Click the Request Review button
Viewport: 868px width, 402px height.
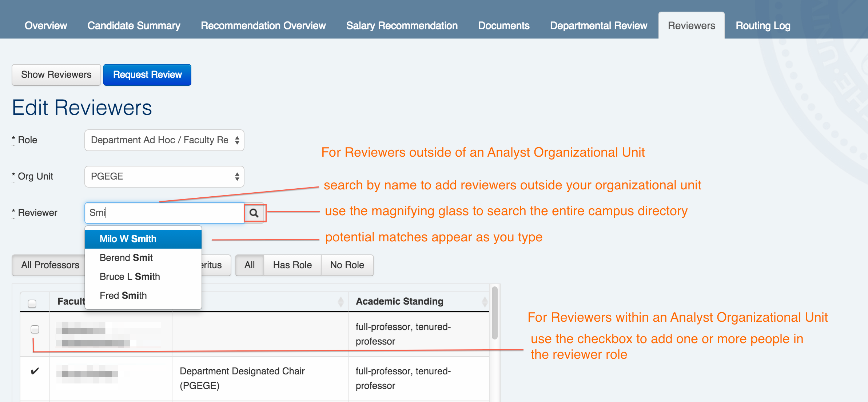[147, 75]
